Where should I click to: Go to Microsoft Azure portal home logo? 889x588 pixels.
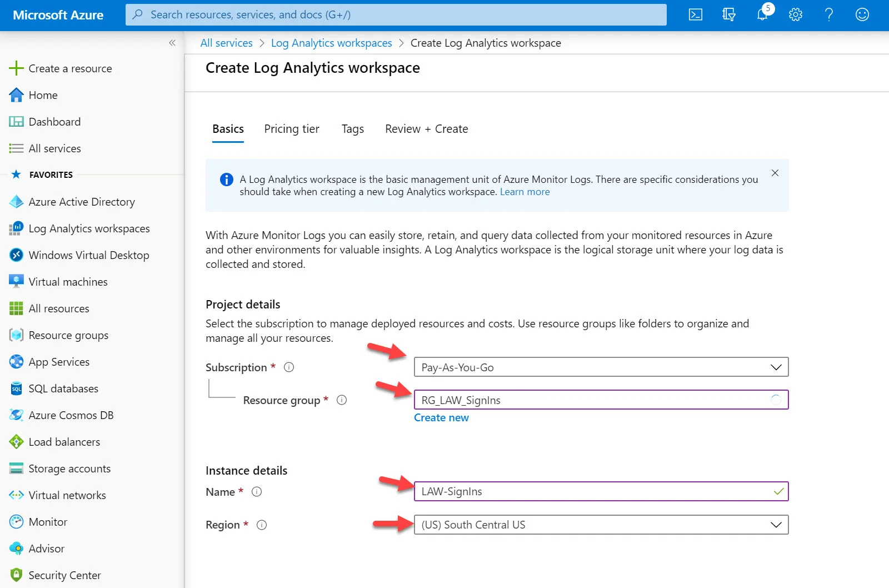tap(58, 15)
